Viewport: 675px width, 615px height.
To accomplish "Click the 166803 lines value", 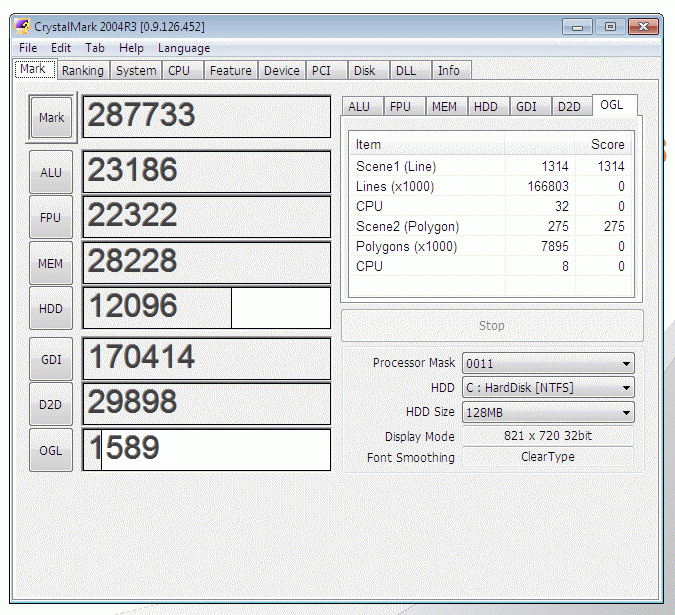I will [548, 186].
